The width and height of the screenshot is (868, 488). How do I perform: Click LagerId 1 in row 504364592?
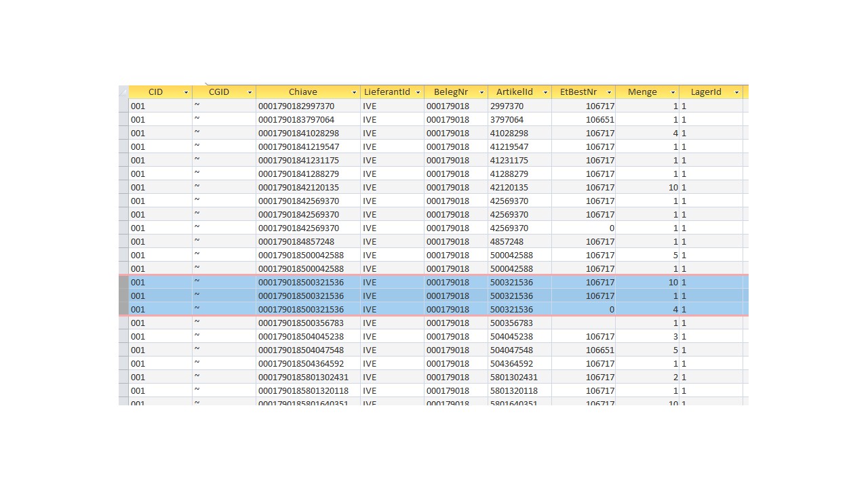tap(711, 363)
